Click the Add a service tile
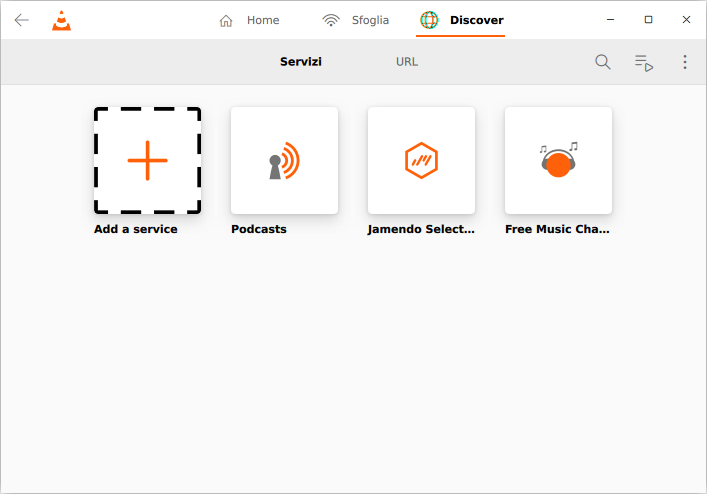707x494 pixels. (x=147, y=160)
